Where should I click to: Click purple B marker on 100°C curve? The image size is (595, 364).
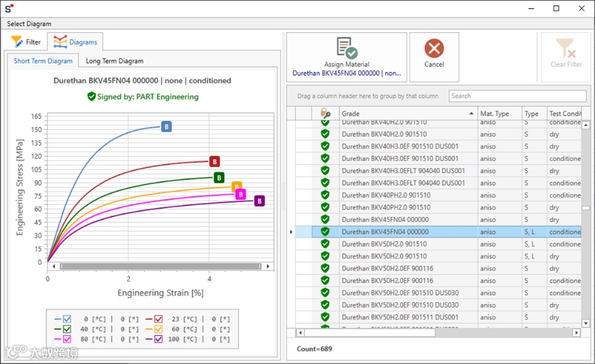click(259, 201)
